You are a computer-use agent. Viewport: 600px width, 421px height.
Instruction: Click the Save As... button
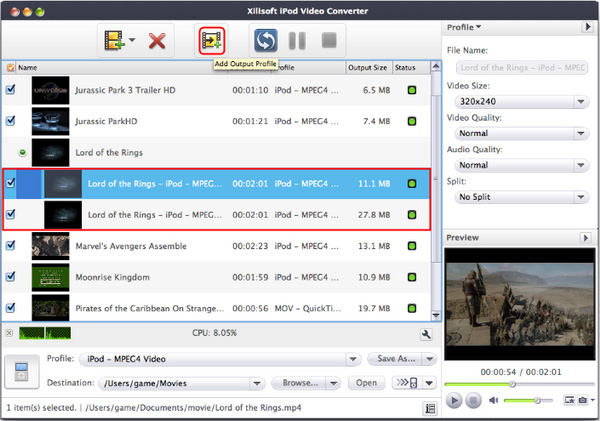point(396,359)
